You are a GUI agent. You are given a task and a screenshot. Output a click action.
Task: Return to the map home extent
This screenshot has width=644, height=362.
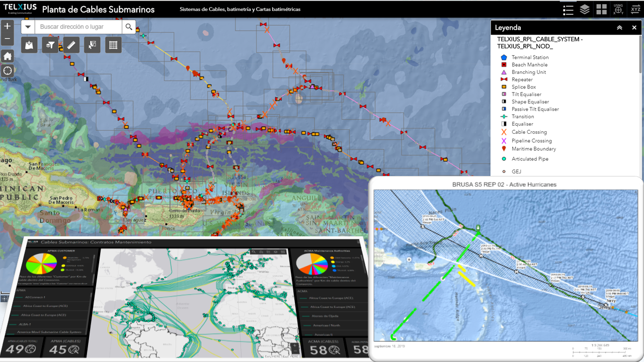tap(7, 56)
